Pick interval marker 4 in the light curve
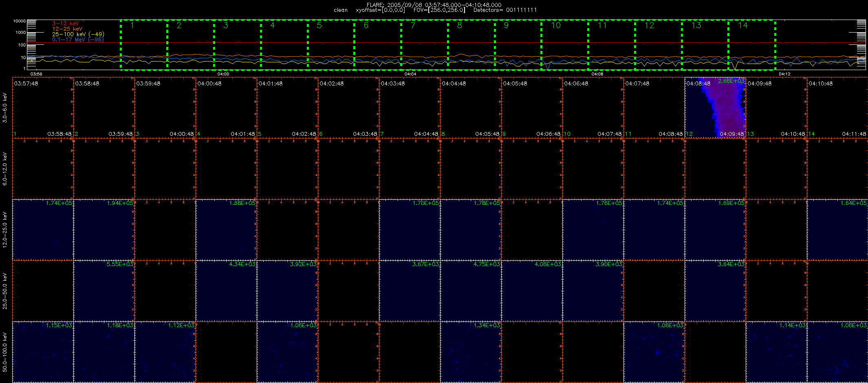This screenshot has width=868, height=383. (273, 25)
